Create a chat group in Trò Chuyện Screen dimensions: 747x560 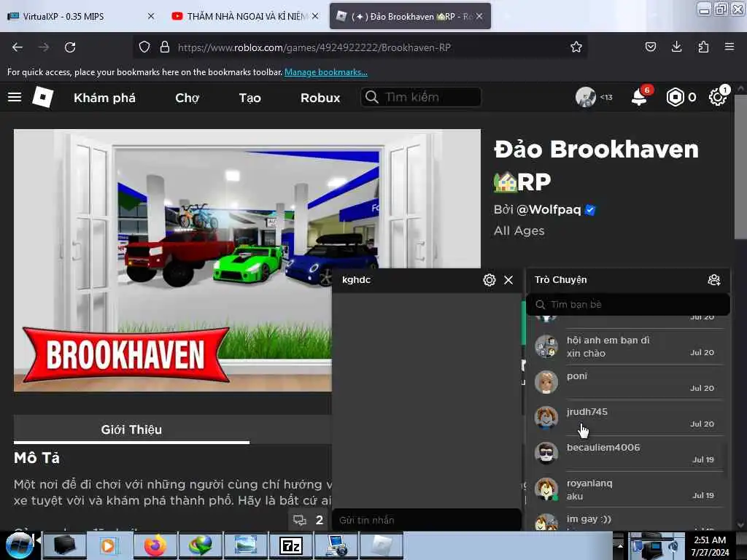pos(713,280)
